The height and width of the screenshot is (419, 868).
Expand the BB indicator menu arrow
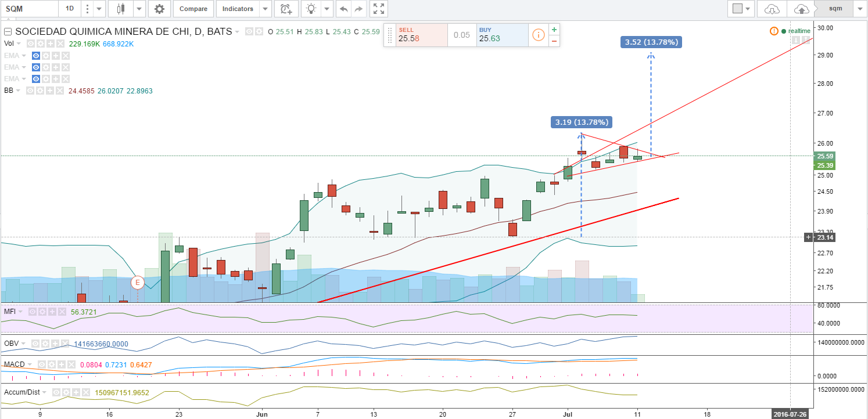point(19,91)
